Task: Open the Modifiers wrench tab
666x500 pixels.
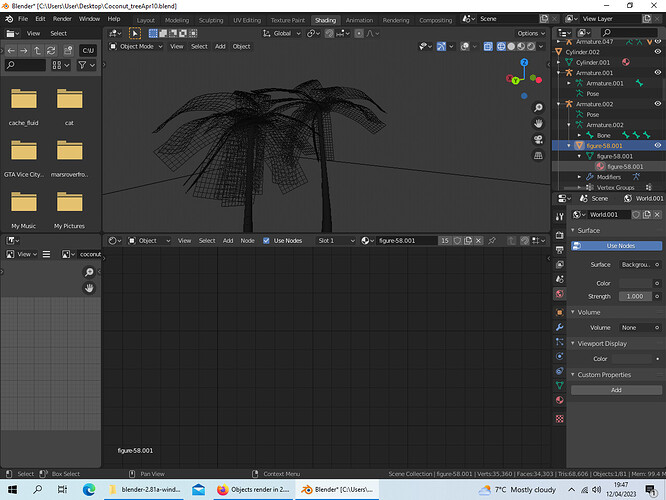Action: [x=559, y=327]
